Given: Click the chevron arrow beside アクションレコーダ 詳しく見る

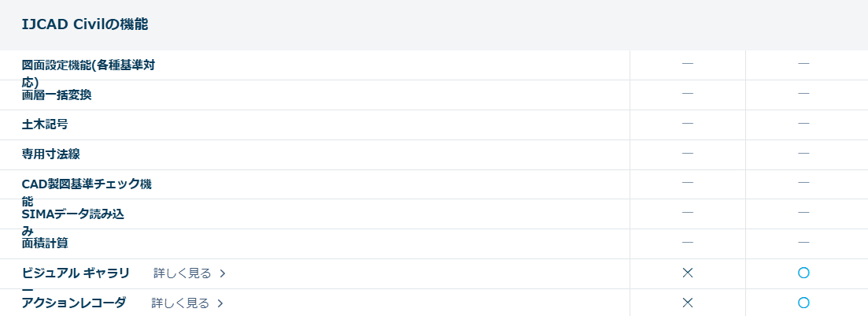Looking at the screenshot, I should coord(220,303).
